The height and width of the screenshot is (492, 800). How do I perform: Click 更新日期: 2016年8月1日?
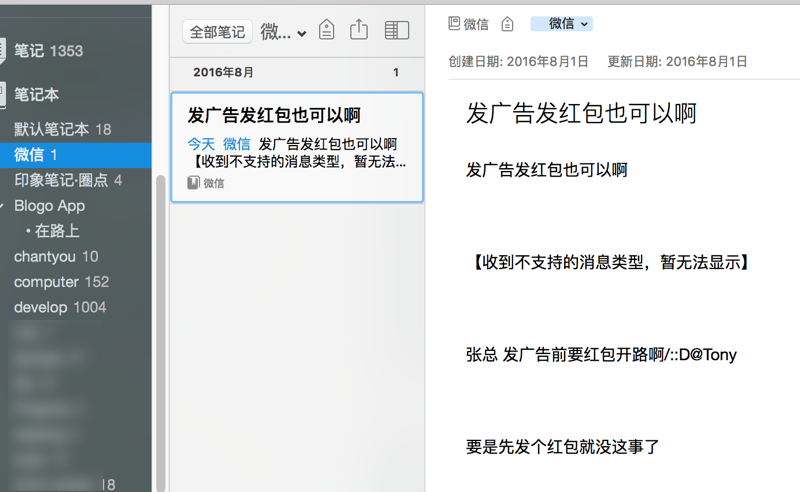(677, 62)
